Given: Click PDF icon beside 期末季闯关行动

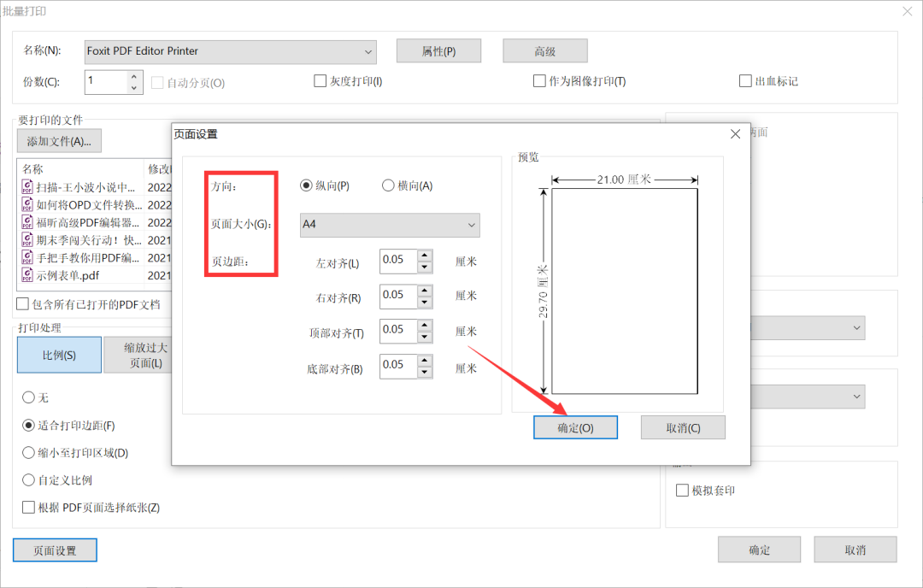Looking at the screenshot, I should [x=27, y=240].
